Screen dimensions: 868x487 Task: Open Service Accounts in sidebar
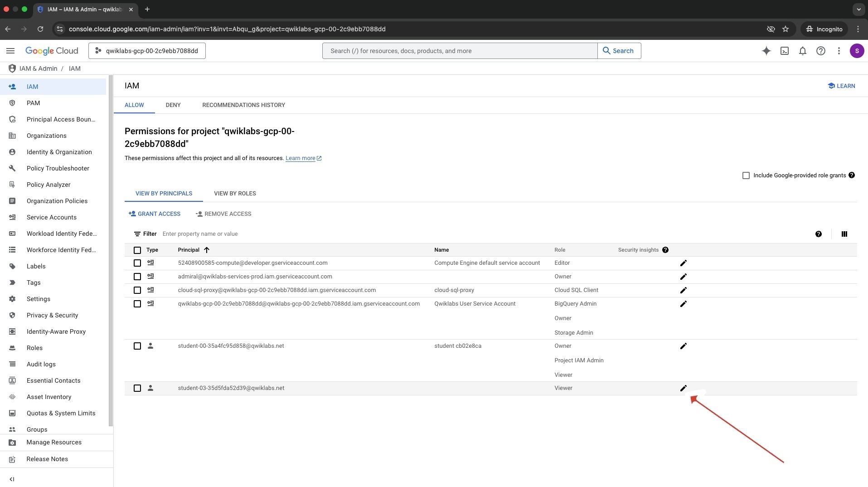[x=52, y=217]
